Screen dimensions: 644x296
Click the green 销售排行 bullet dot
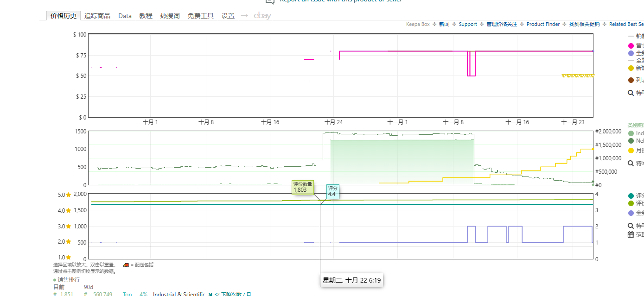pos(55,280)
